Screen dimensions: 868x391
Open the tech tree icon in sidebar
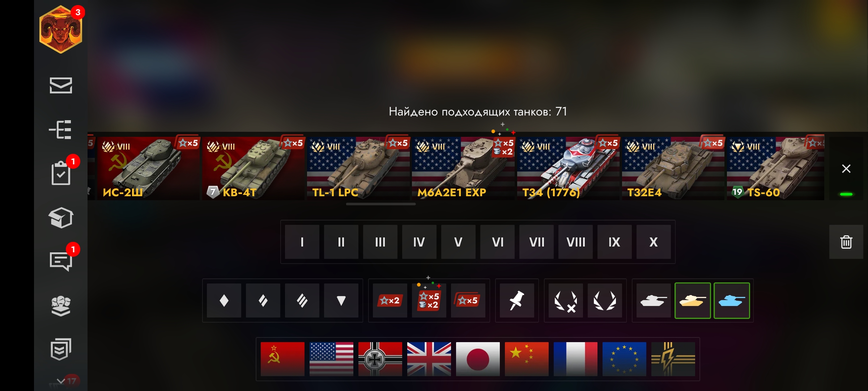pyautogui.click(x=60, y=130)
